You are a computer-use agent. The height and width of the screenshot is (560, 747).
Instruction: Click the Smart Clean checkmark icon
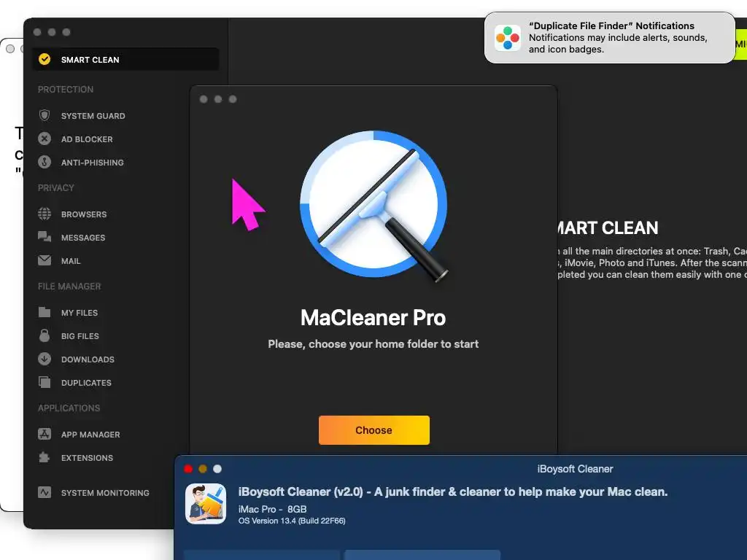click(44, 59)
